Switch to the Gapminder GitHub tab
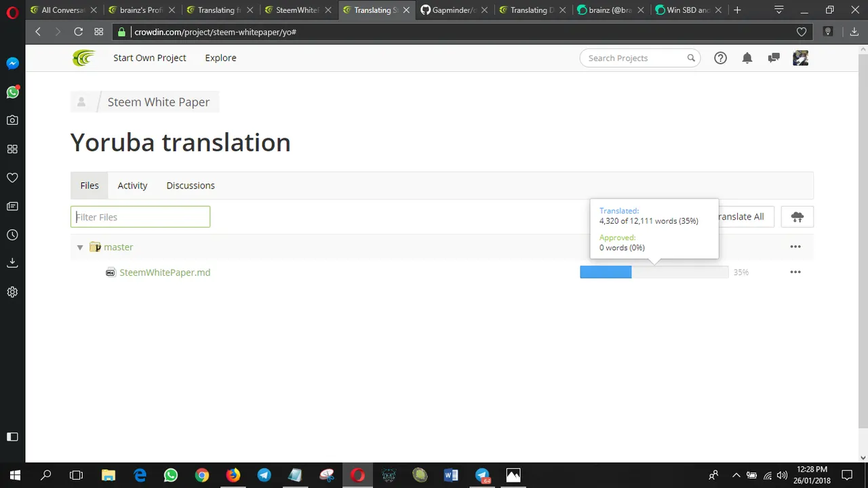868x488 pixels. pyautogui.click(x=456, y=10)
